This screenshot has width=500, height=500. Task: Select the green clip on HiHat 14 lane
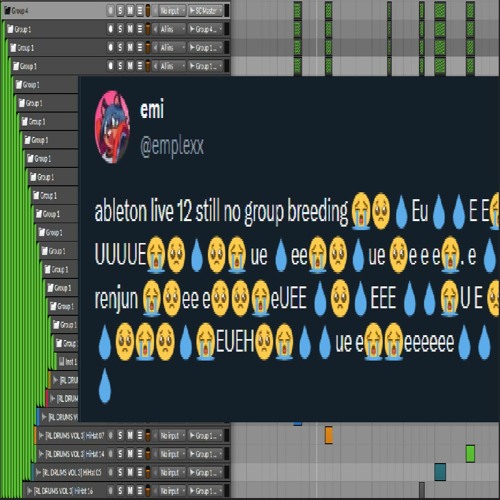[470, 454]
